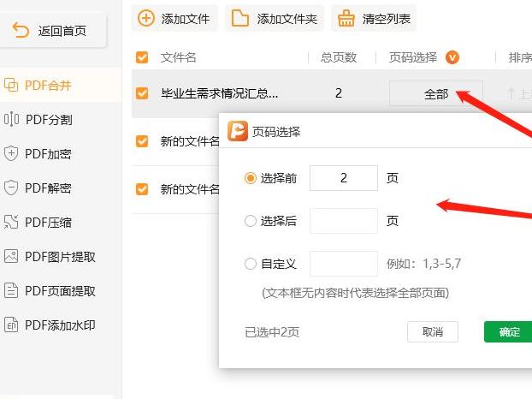This screenshot has height=399, width=532.
Task: Click the orange V badge beside 页码选择 header
Action: coord(452,57)
